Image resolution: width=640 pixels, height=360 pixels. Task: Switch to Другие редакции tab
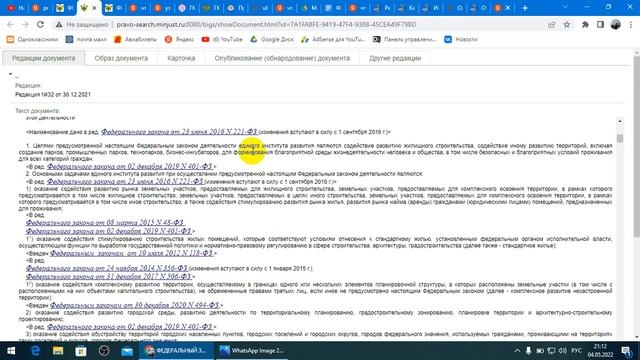point(395,58)
